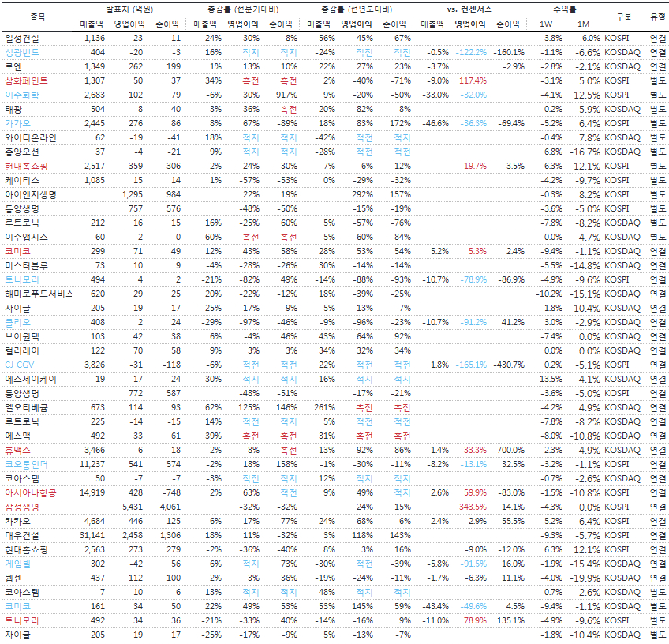669x644 pixels.
Task: Click the blue 이수화학 stock name
Action: pyautogui.click(x=22, y=95)
